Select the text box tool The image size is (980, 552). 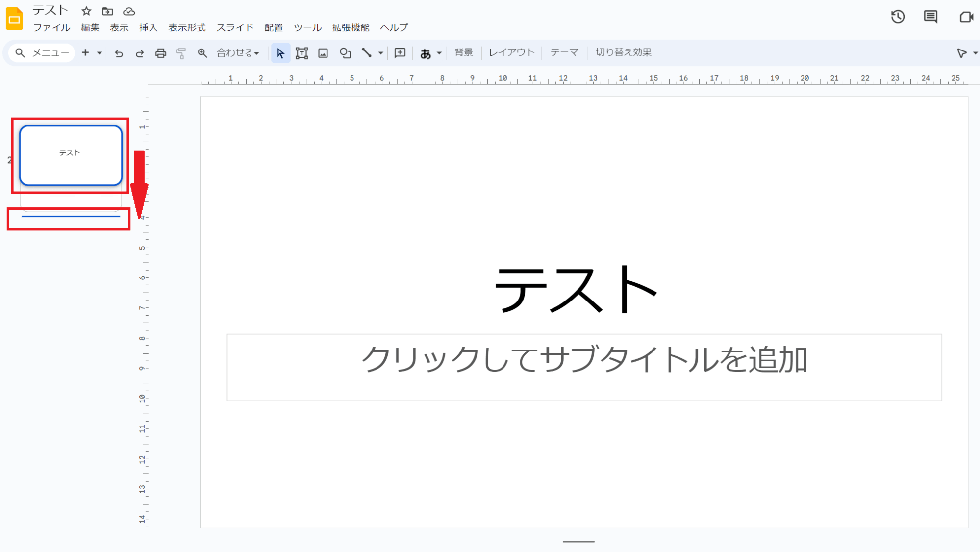(x=302, y=53)
